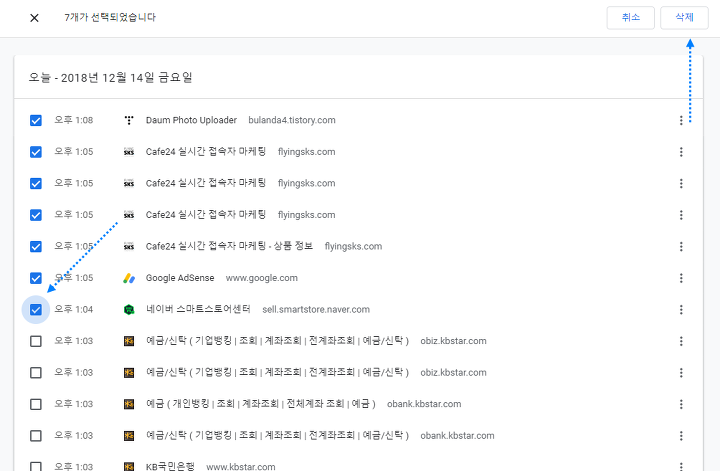Open the '예금 ( 개인뱅킹 | 조회' history link
The width and height of the screenshot is (720, 471).
260,404
